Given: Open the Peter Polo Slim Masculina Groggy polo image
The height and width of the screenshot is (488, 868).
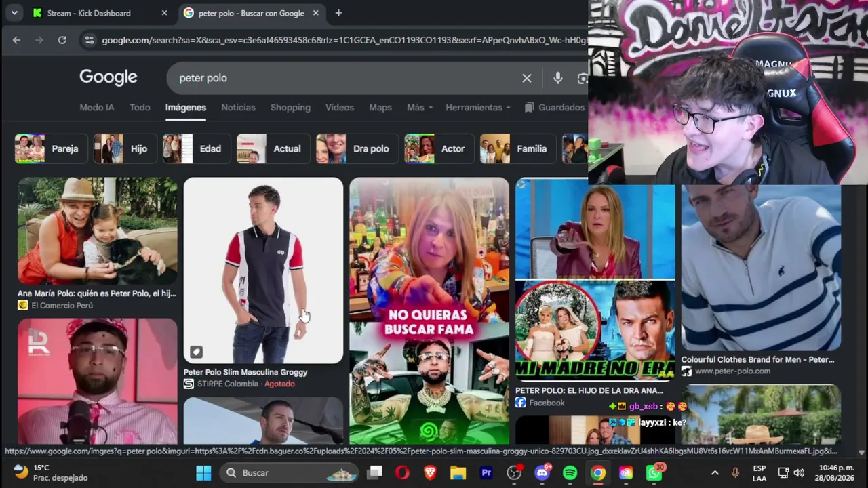Looking at the screenshot, I should (263, 270).
